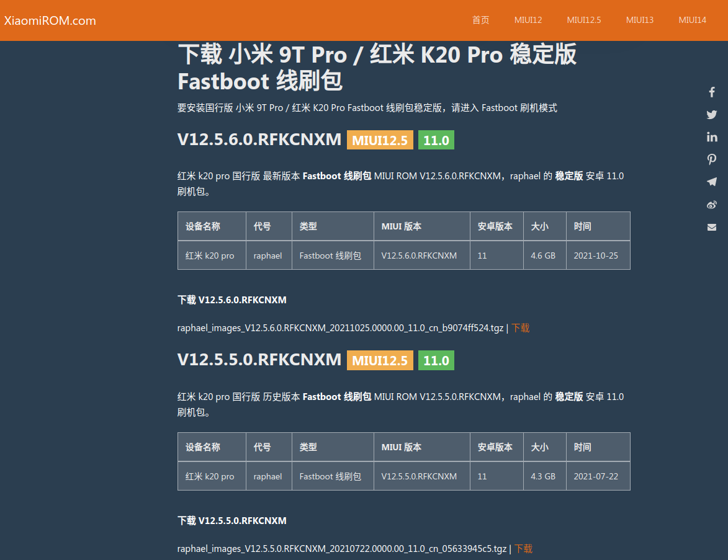Click V12.5.6.0.RFKCNXM cell in first table
The height and width of the screenshot is (560, 728).
coord(422,255)
